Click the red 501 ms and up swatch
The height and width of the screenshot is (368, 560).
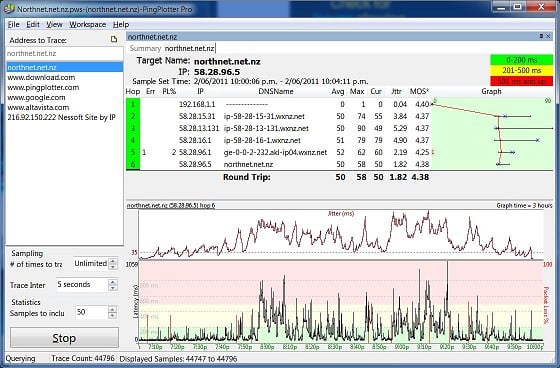[x=521, y=81]
